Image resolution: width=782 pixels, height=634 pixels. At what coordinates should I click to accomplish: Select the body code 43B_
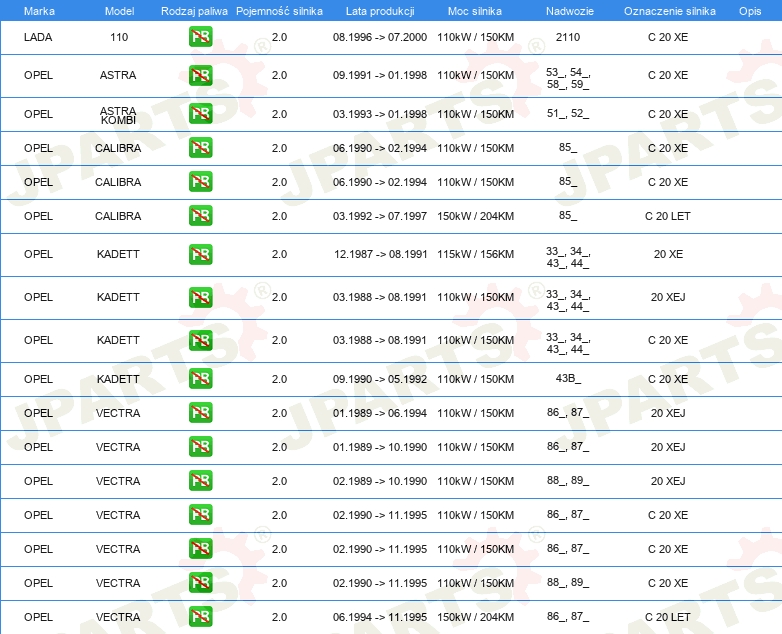coord(569,378)
